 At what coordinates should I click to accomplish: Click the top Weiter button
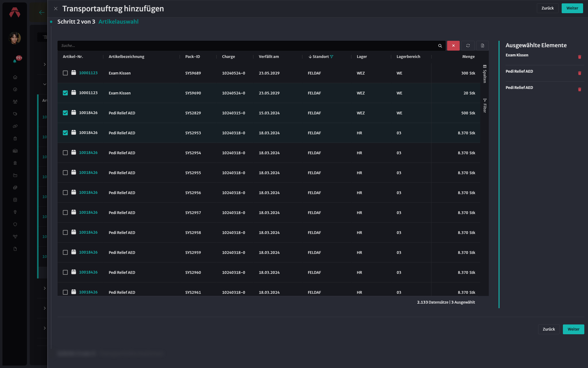(572, 8)
